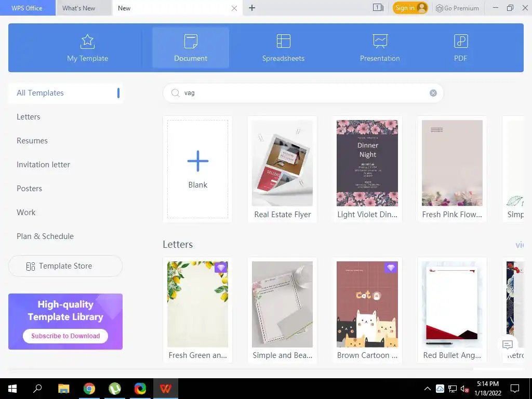The height and width of the screenshot is (399, 532).
Task: Click the Letters section heading
Action: tap(178, 244)
